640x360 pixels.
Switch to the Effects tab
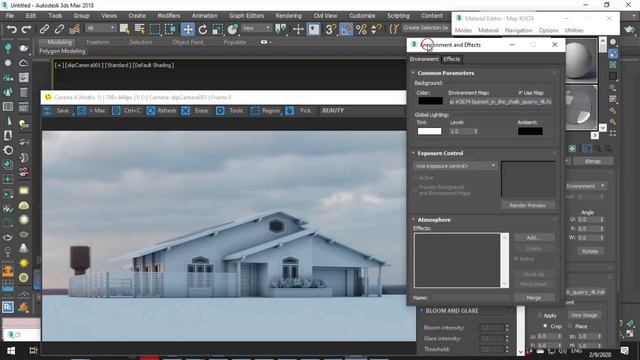pos(452,59)
